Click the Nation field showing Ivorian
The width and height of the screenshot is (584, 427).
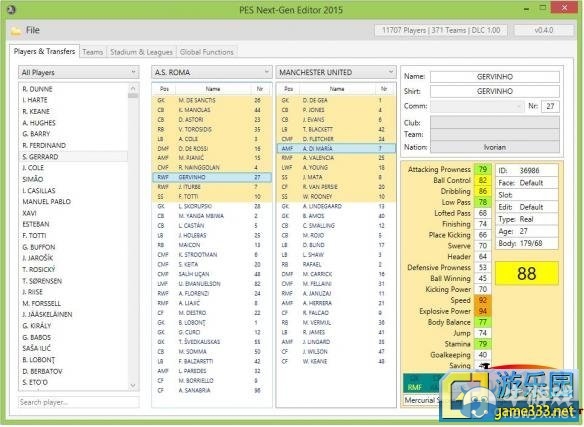495,147
